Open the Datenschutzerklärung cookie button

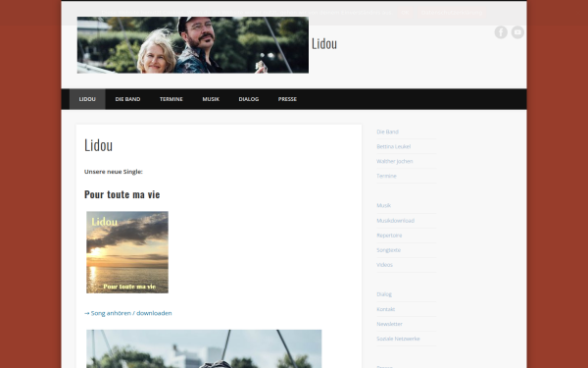tap(452, 13)
